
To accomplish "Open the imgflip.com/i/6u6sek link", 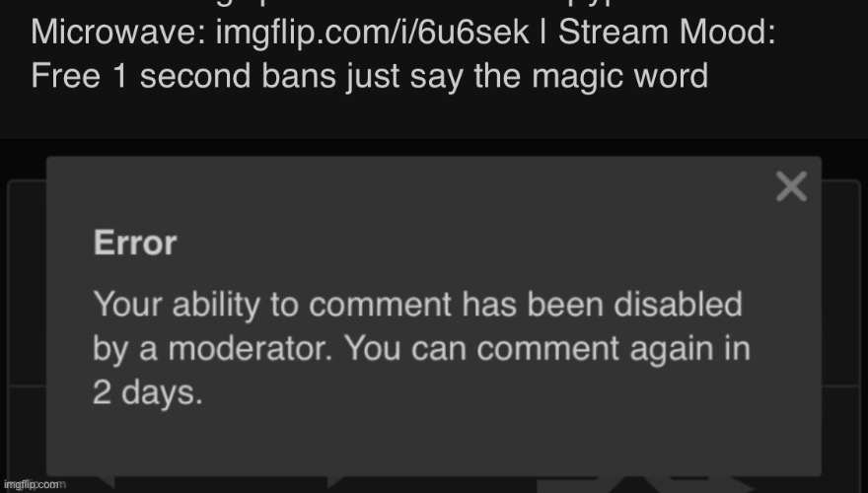I will [x=372, y=33].
